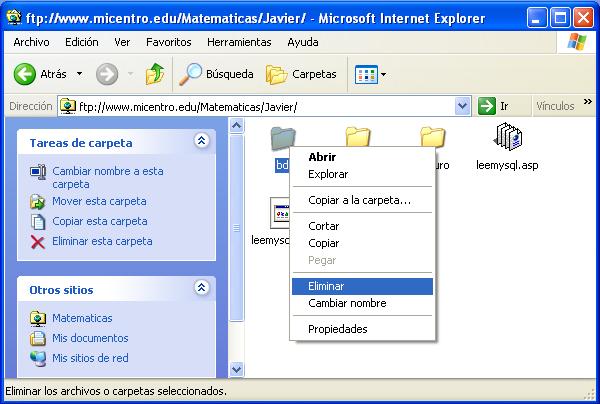Open the leemysql.asp file icon

(508, 138)
